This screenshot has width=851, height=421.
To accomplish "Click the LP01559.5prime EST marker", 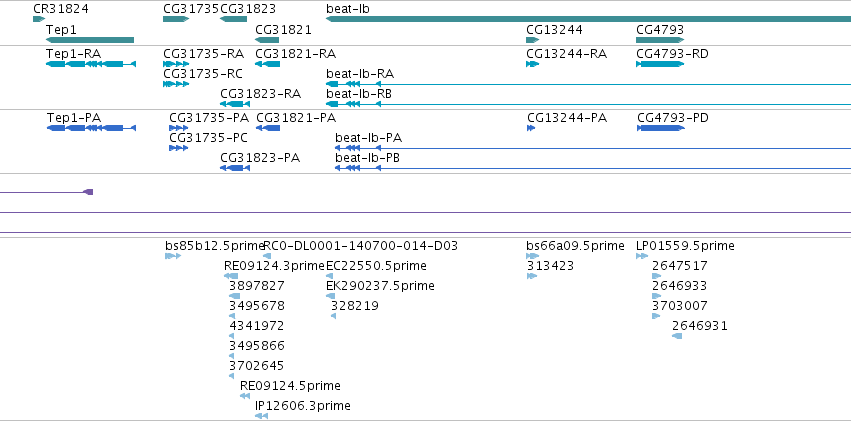I will [642, 256].
